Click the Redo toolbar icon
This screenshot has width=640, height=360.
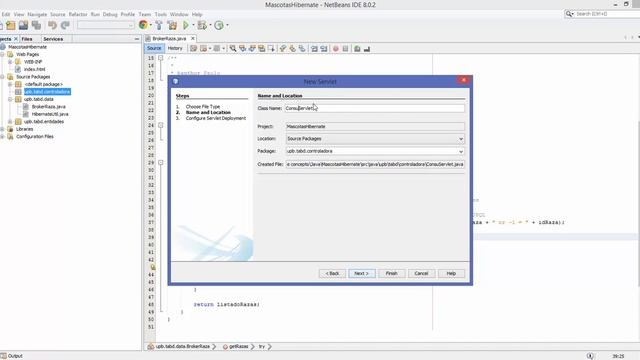coord(65,25)
